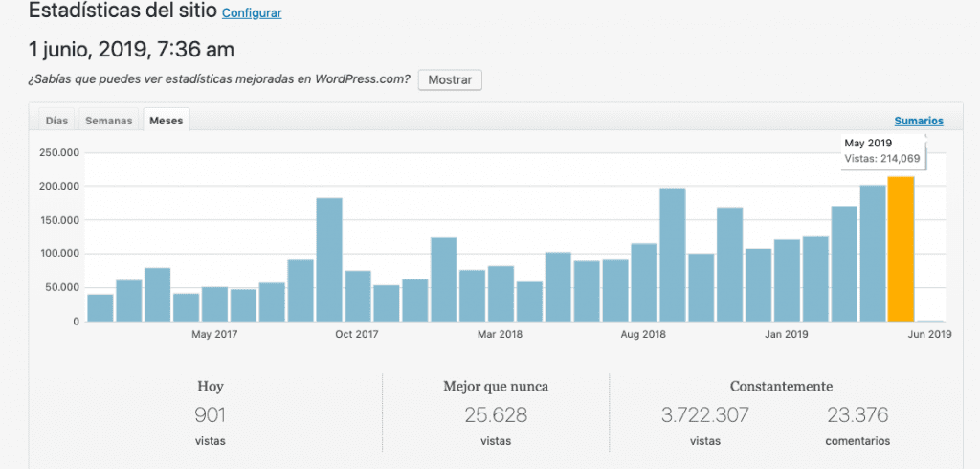
Task: Click the 25.628 figure under Mejor que nunca
Action: tap(496, 415)
